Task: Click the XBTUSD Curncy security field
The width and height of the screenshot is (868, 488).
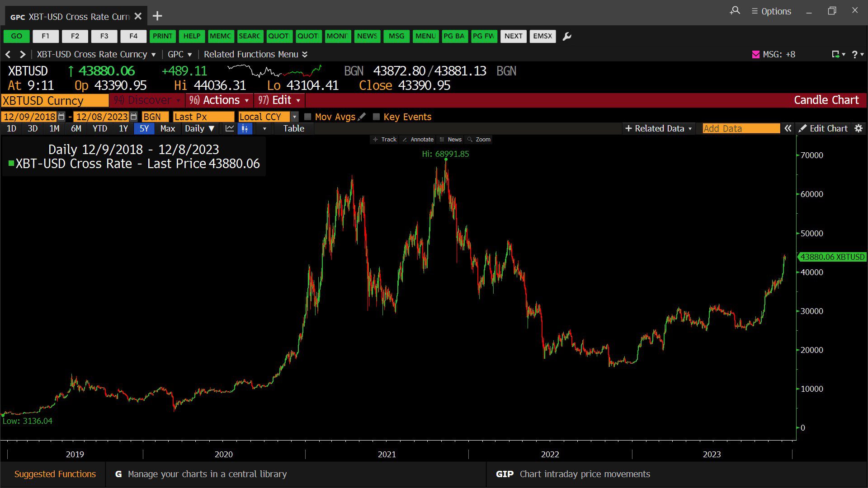Action: [55, 100]
